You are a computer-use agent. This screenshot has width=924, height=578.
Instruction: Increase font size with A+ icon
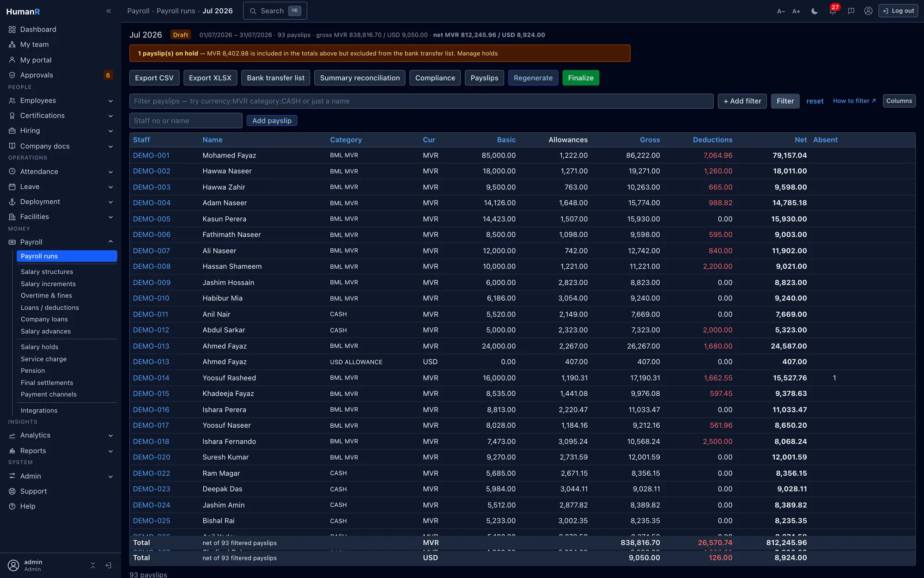pyautogui.click(x=796, y=11)
